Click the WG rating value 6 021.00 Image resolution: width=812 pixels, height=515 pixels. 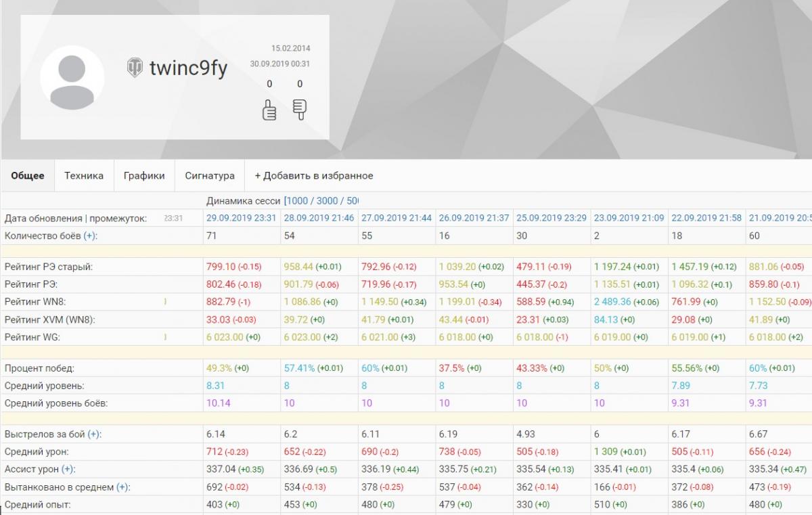[x=380, y=337]
